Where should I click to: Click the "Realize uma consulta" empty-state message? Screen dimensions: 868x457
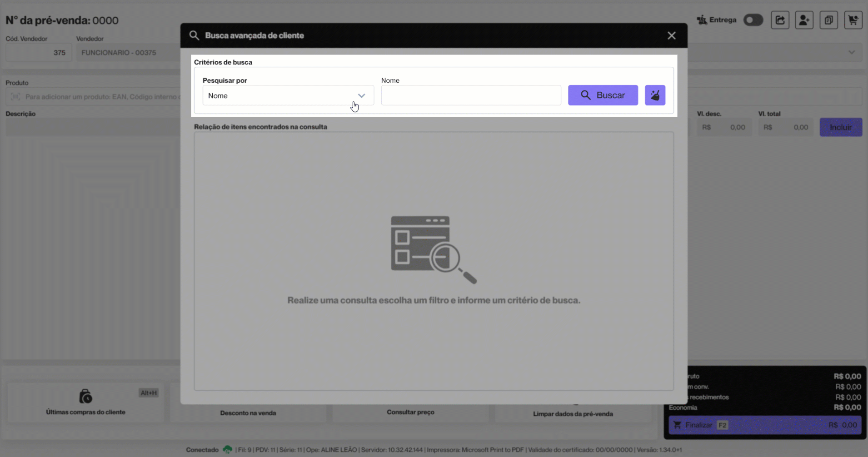(x=434, y=300)
